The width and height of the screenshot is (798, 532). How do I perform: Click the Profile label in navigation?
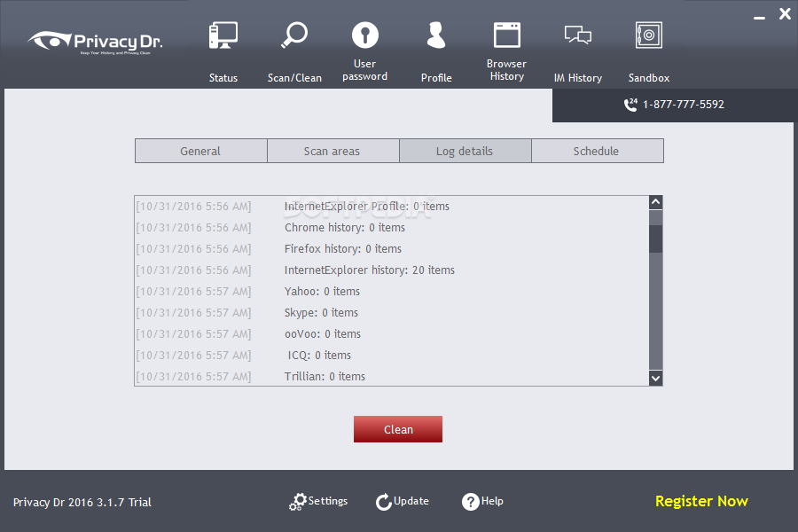436,78
